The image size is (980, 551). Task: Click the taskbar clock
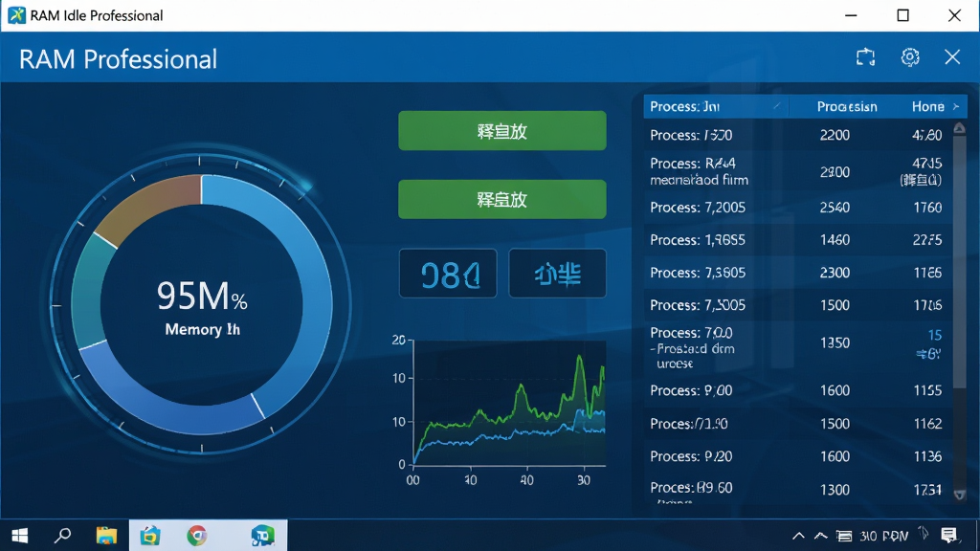[883, 536]
